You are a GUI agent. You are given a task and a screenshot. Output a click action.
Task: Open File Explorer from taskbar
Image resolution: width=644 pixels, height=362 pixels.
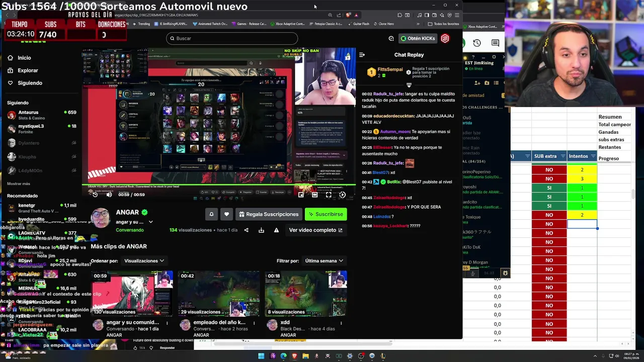click(x=305, y=356)
